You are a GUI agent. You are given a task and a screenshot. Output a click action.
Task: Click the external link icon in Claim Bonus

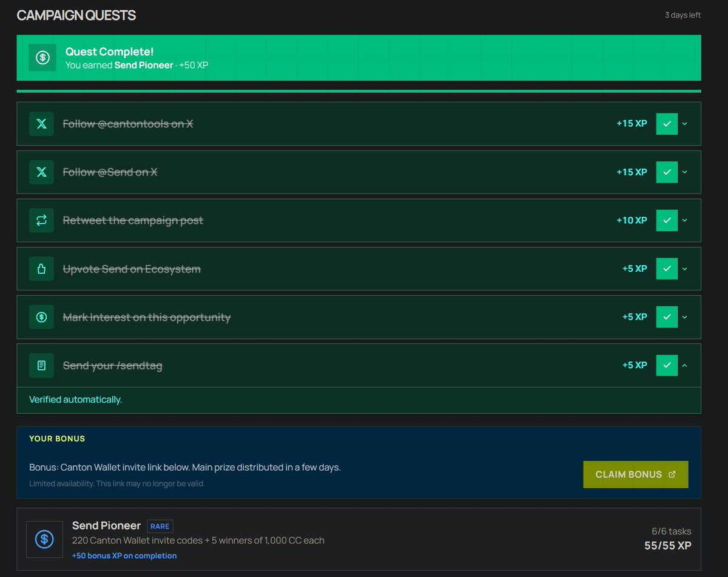pyautogui.click(x=672, y=474)
